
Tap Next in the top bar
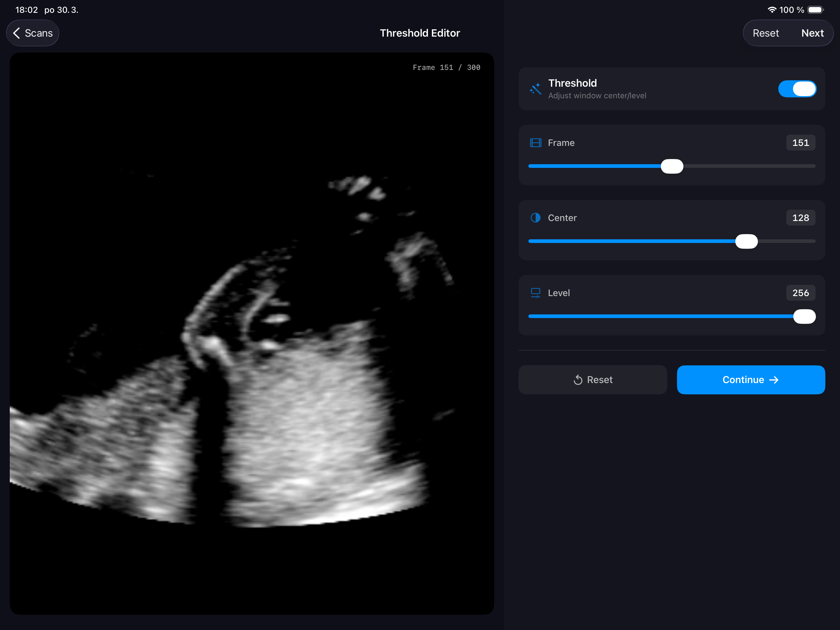click(812, 33)
